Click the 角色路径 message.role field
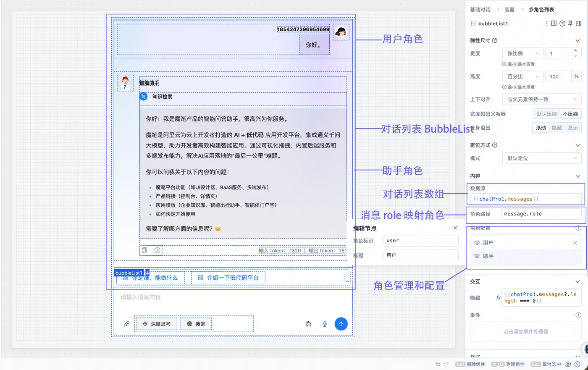 click(x=542, y=214)
